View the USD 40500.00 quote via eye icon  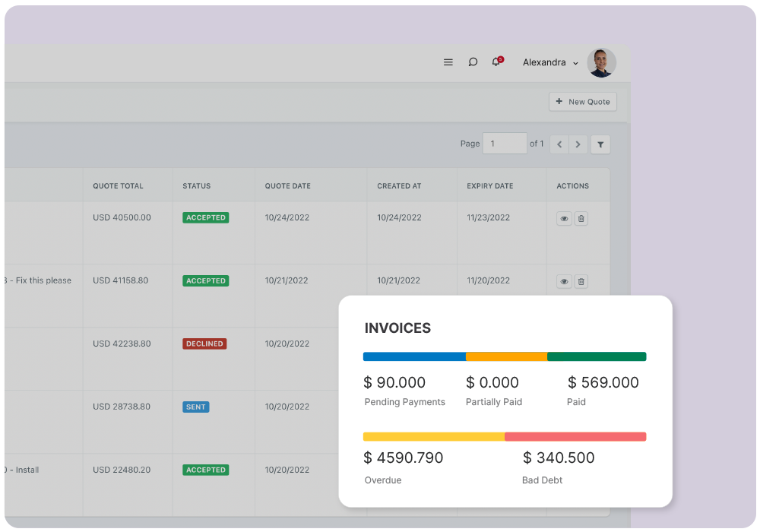tap(564, 219)
